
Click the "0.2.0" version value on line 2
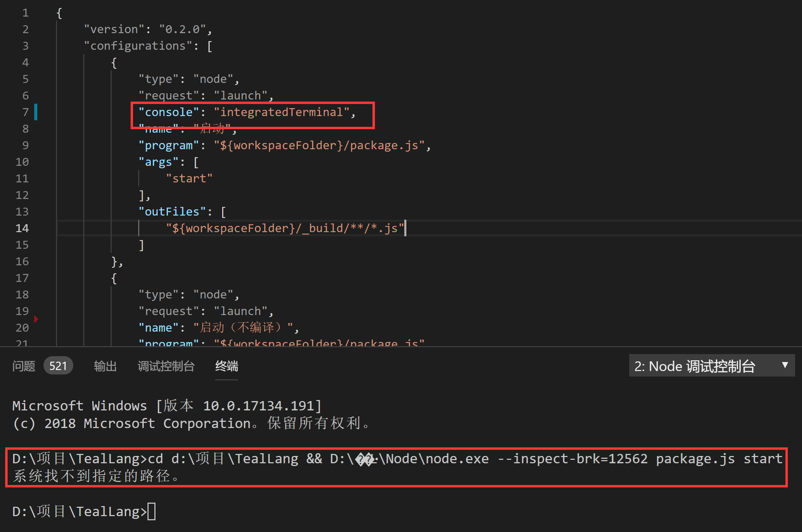(182, 29)
